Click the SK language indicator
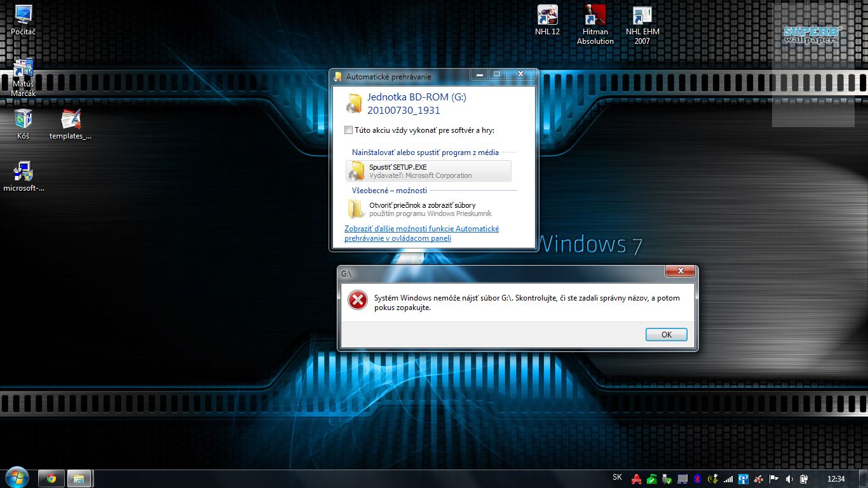Screen dimensions: 868x488 pos(617,477)
